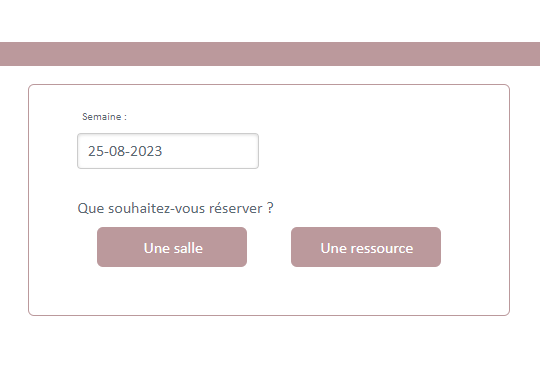Click the 'Que souhaitez-vous réserver ?' text
This screenshot has width=540, height=377.
176,208
